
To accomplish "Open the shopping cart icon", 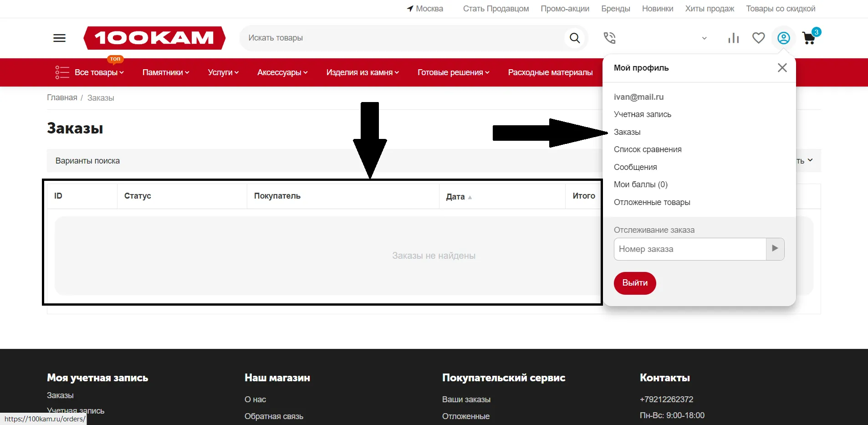I will point(809,38).
